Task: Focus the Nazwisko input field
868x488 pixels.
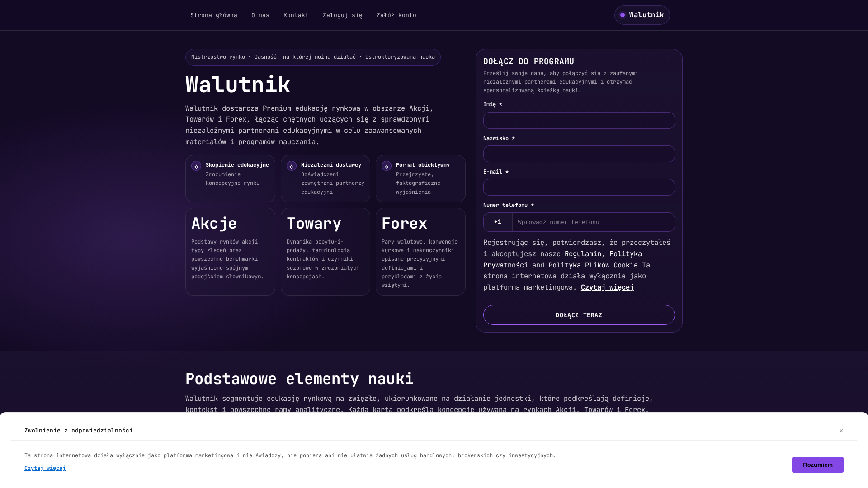Action: [579, 154]
